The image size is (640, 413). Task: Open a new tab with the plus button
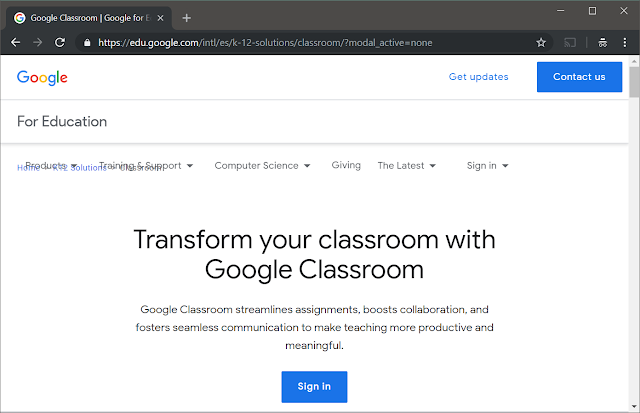click(x=187, y=18)
